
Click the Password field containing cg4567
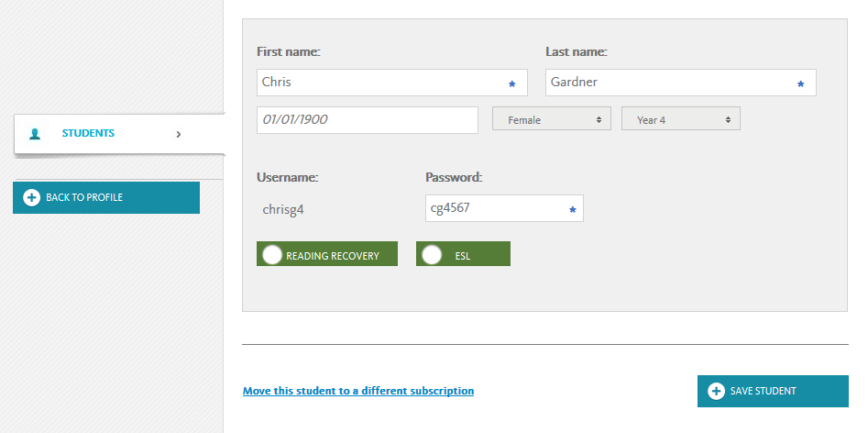click(x=504, y=208)
